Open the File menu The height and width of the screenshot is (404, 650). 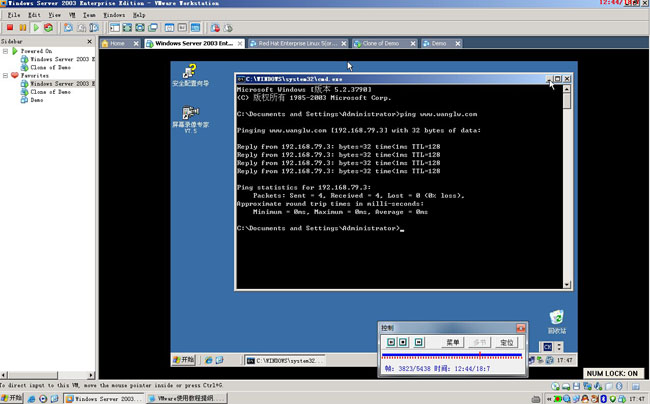(x=14, y=15)
